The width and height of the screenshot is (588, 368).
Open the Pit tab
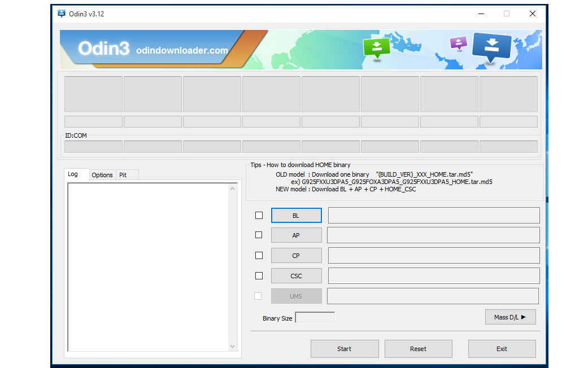123,175
